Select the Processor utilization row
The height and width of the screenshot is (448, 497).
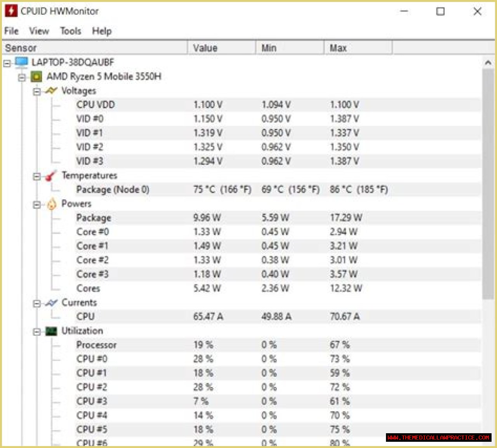pyautogui.click(x=278, y=345)
